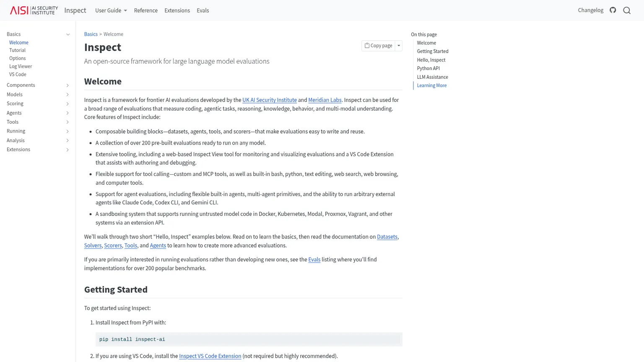Click the Copy page button

pos(378,46)
